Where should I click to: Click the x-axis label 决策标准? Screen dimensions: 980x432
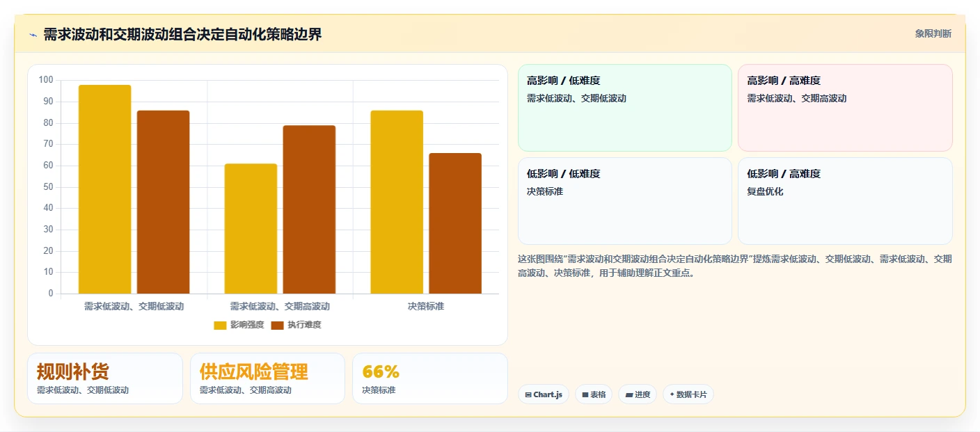pos(426,306)
